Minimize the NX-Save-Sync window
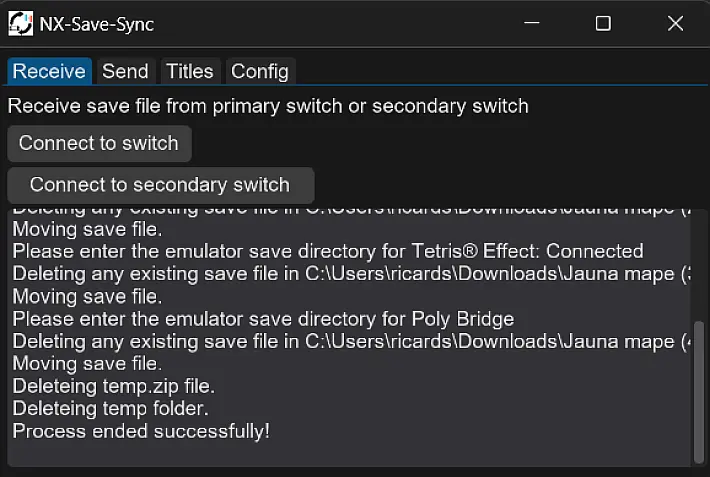 [x=532, y=23]
